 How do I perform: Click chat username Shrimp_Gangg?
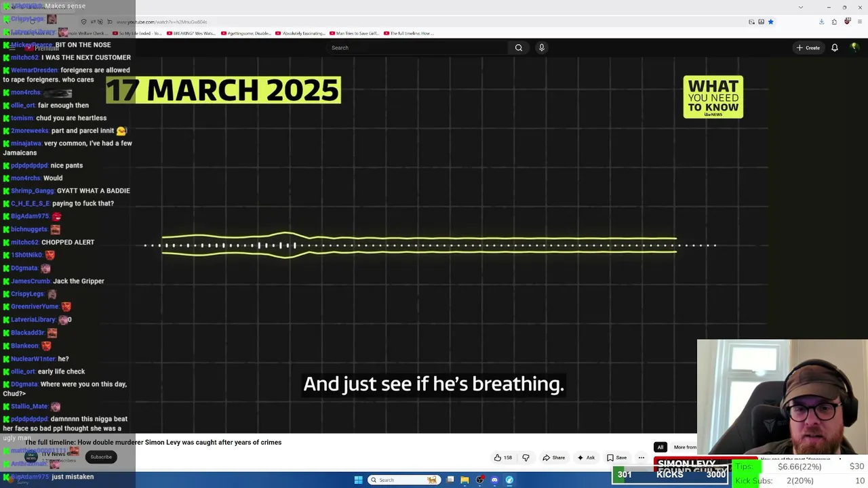32,190
